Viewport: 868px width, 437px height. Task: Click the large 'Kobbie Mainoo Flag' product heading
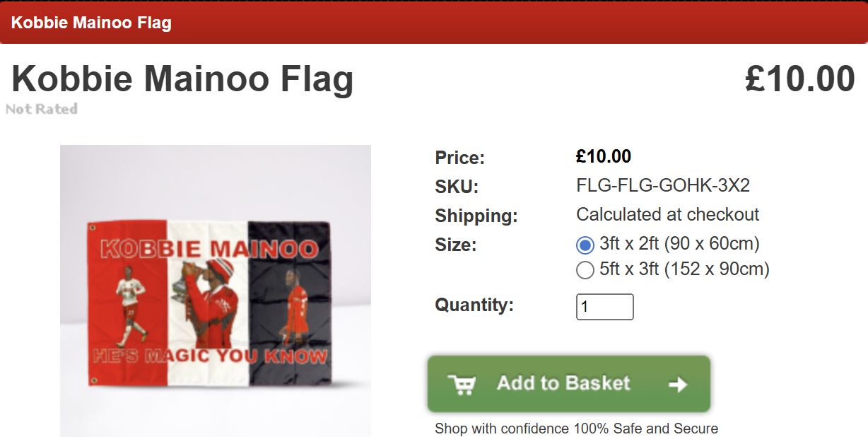pyautogui.click(x=182, y=78)
